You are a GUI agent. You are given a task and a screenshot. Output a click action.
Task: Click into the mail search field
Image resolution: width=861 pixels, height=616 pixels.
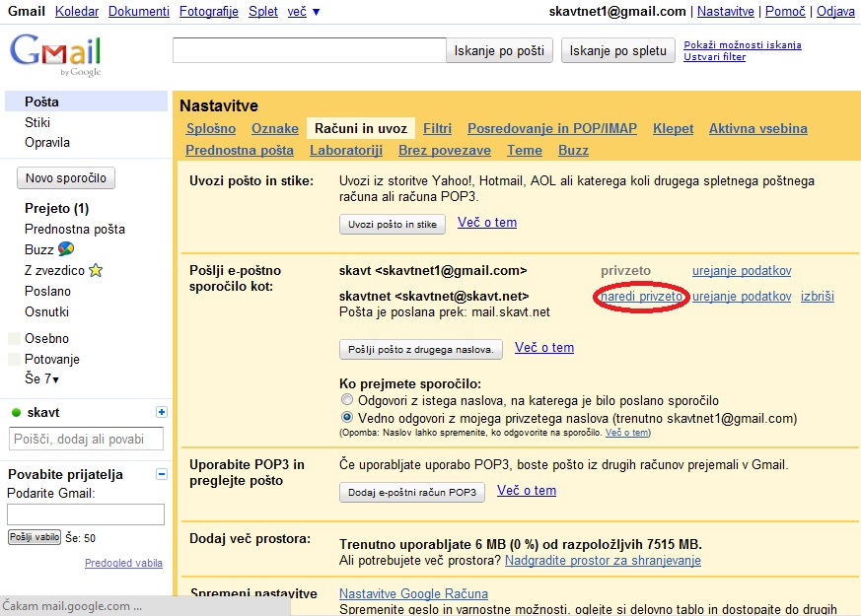pos(309,50)
